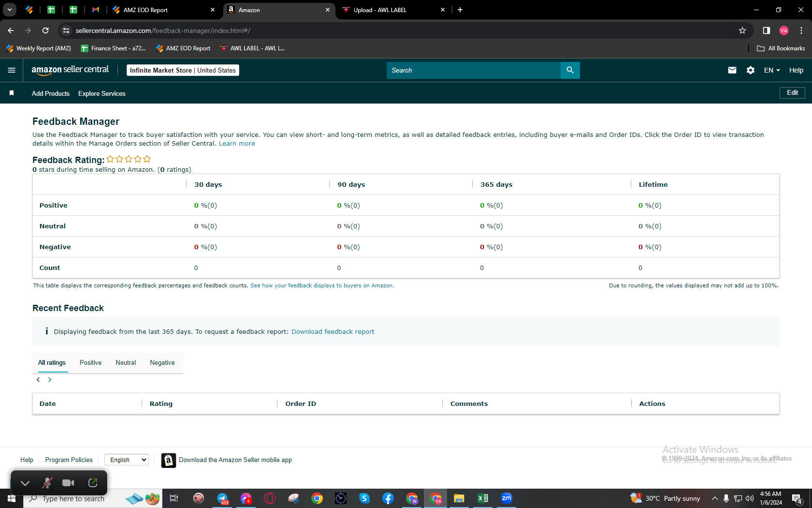Image resolution: width=812 pixels, height=508 pixels.
Task: Toggle the camera in floating meeting bar
Action: 69,483
